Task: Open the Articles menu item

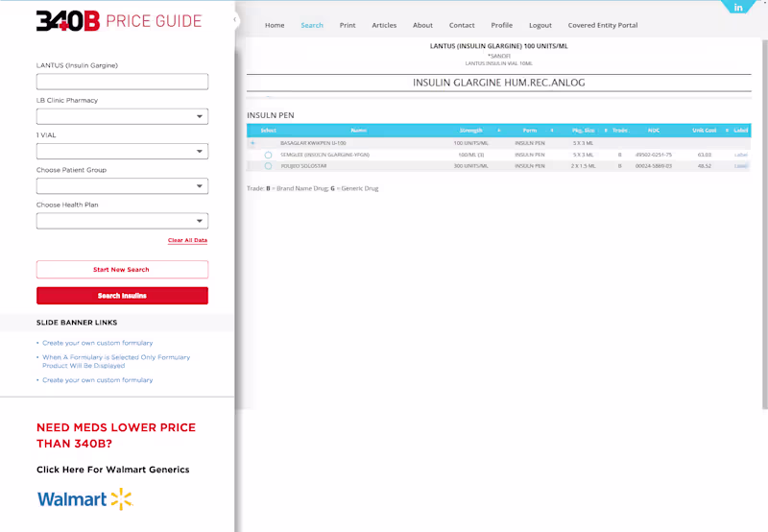Action: click(384, 25)
